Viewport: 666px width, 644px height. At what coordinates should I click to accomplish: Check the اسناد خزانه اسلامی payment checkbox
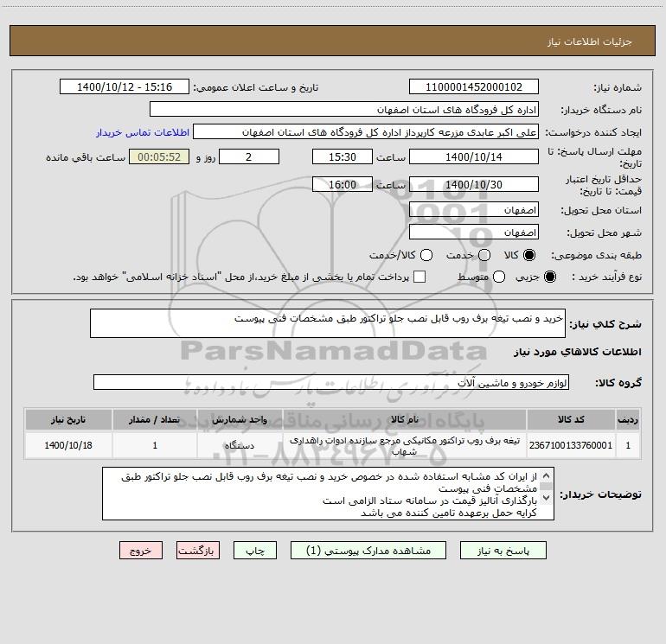pos(419,277)
